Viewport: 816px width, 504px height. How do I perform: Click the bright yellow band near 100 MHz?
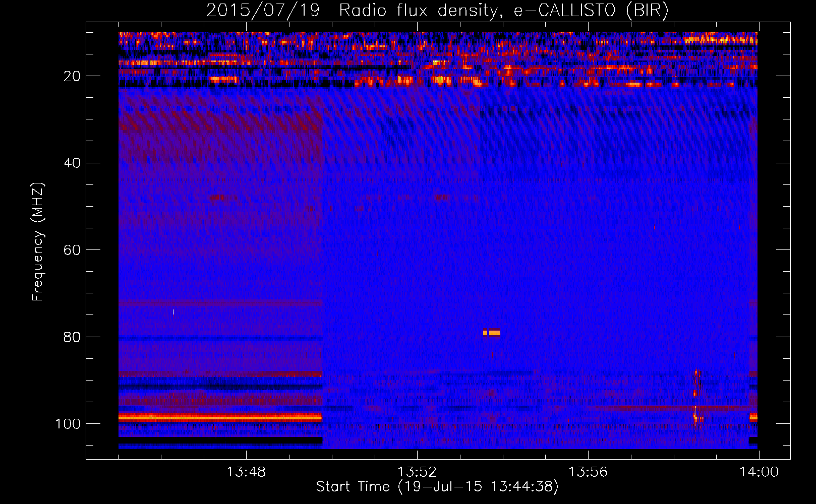tap(220, 417)
